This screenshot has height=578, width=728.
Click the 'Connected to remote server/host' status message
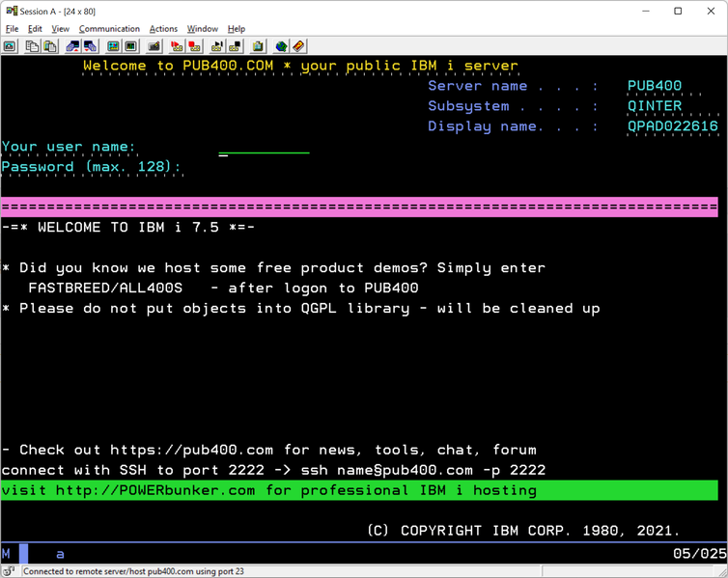133,571
